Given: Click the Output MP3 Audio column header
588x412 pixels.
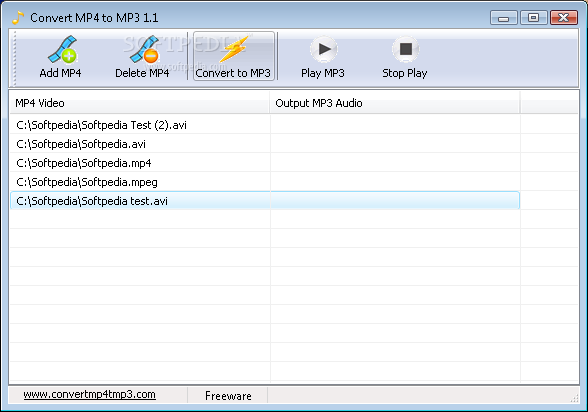Looking at the screenshot, I should pyautogui.click(x=395, y=103).
